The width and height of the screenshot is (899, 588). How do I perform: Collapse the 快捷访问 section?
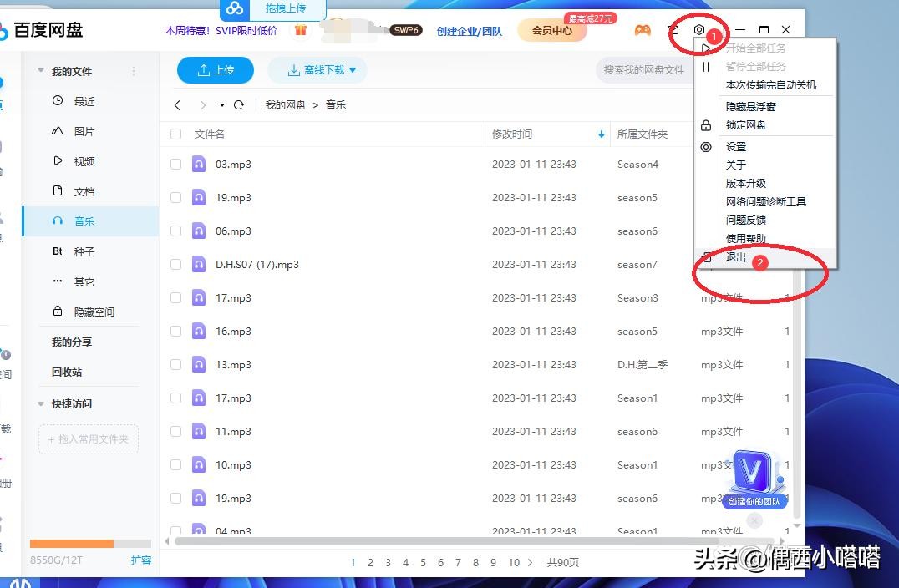(40, 403)
